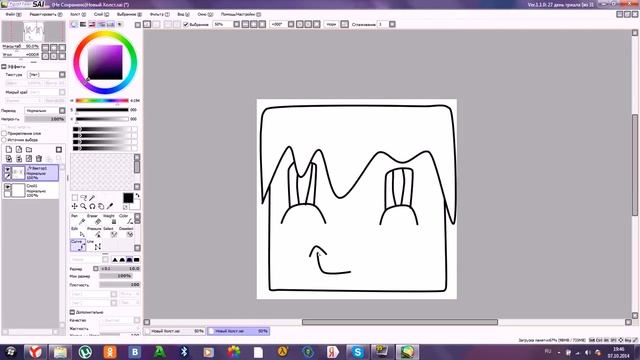Create a new linework layer
This screenshot has width=640, height=360.
tap(19, 150)
